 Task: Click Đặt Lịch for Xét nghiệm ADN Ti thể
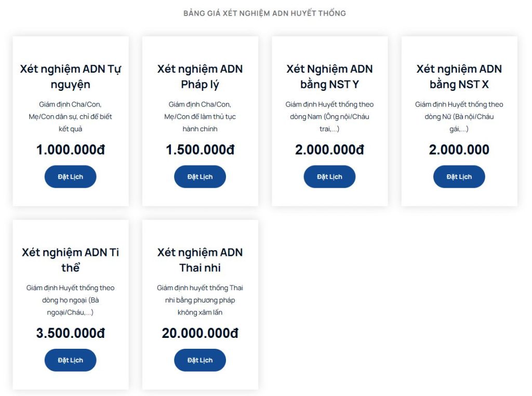[70, 360]
